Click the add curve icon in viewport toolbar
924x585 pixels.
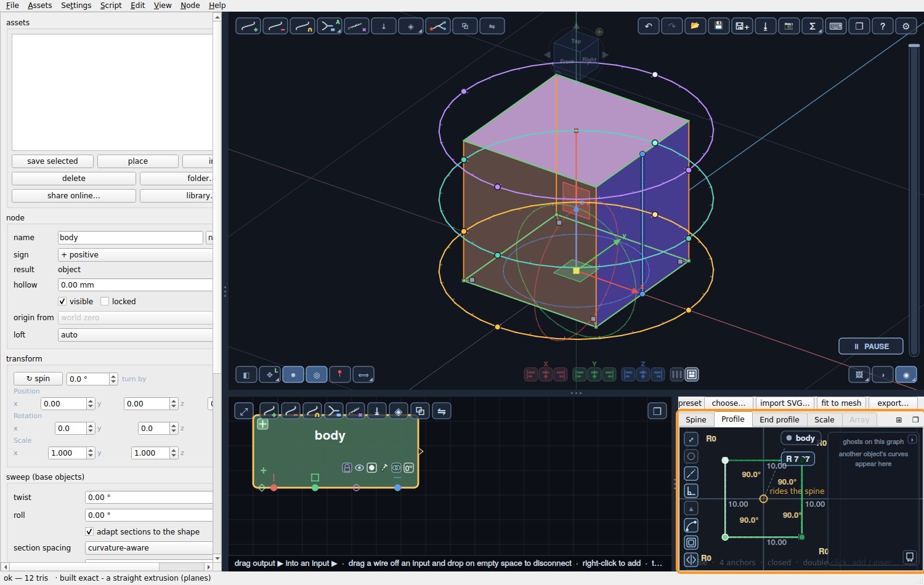click(x=248, y=26)
